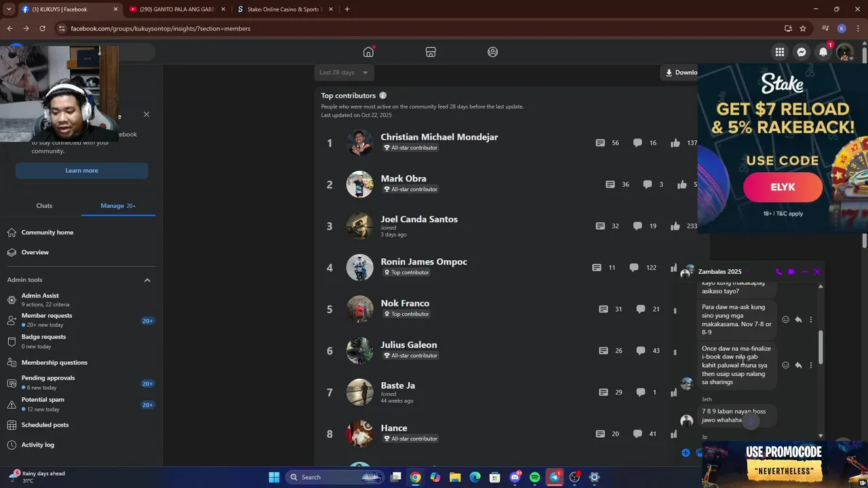Open File Explorer from the taskbar
This screenshot has width=868, height=488.
[x=455, y=477]
